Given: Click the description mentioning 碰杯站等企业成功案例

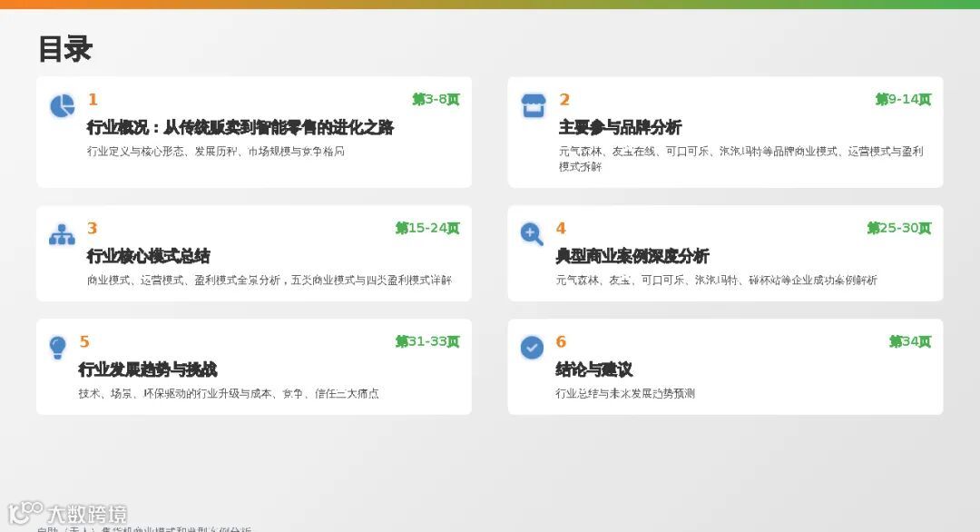Looking at the screenshot, I should pos(716,280).
